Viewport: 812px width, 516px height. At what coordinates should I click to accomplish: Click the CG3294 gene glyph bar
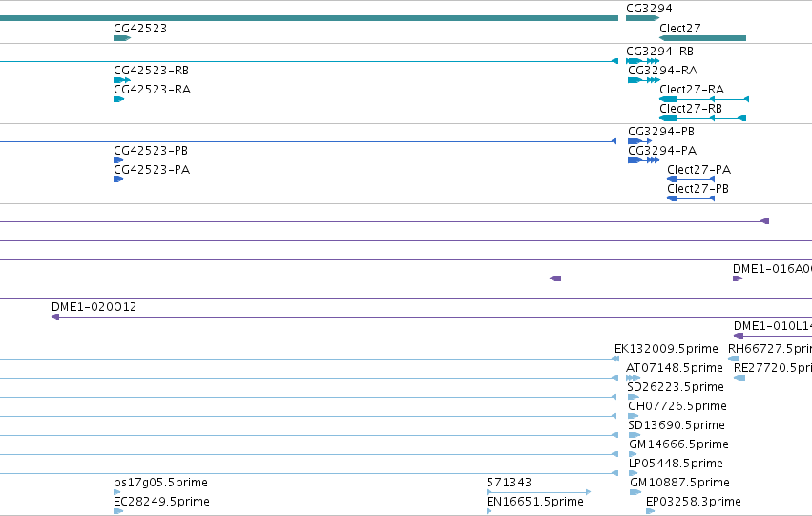coord(643,18)
